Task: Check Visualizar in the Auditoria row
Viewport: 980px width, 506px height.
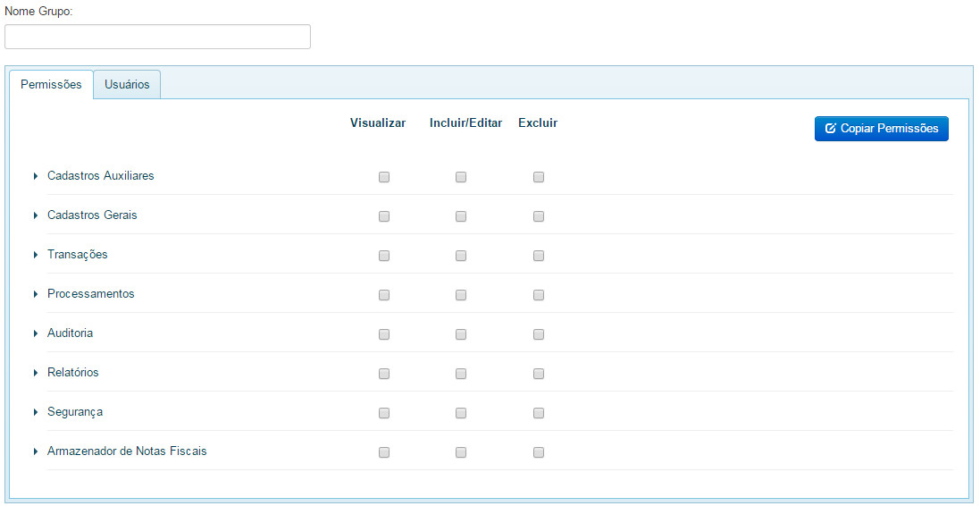Action: pos(384,334)
